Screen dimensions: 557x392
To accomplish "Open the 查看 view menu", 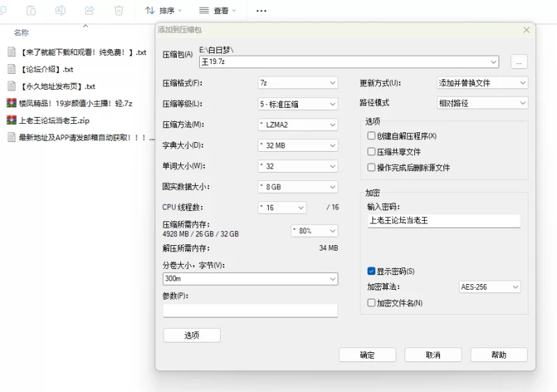I will point(217,10).
